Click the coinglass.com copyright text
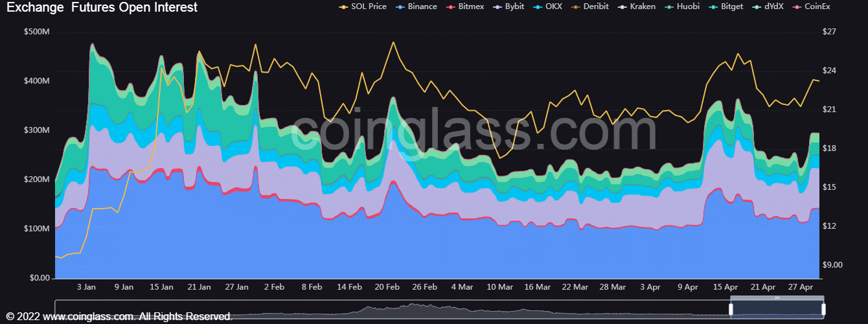Viewport: 868px width, 324px height. point(119,316)
